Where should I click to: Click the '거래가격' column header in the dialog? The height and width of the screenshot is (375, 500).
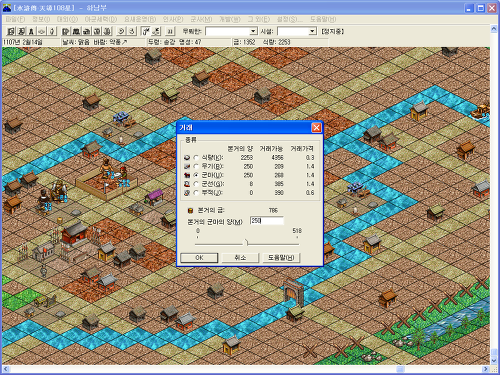coord(302,148)
